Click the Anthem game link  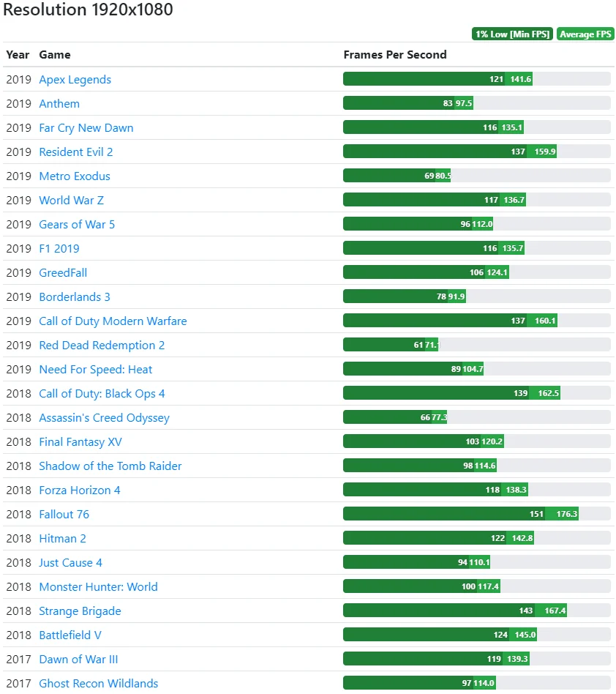pos(59,103)
